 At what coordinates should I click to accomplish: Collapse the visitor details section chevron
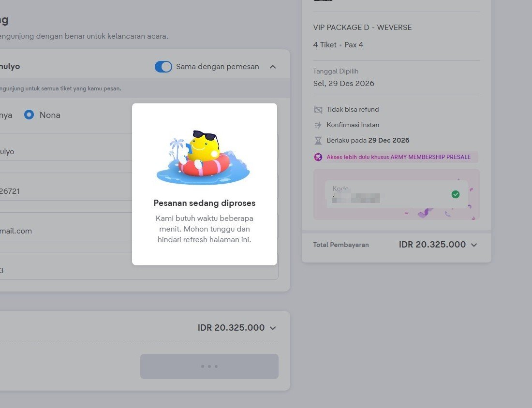point(273,67)
